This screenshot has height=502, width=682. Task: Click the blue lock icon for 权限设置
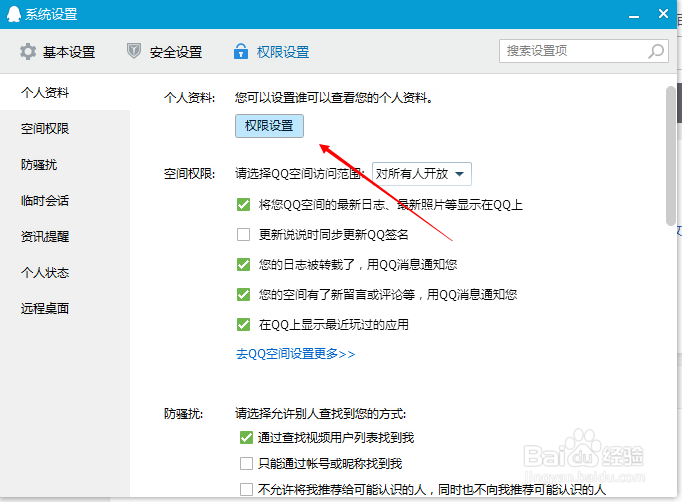tap(241, 51)
